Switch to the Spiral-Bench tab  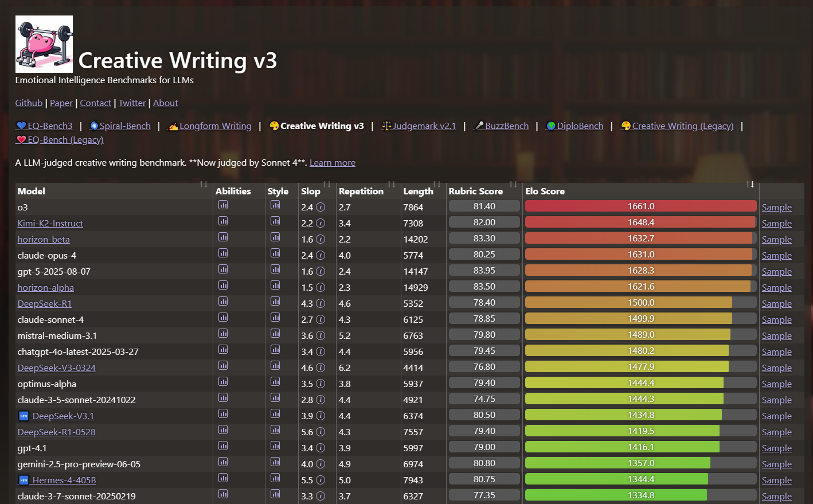(x=120, y=126)
